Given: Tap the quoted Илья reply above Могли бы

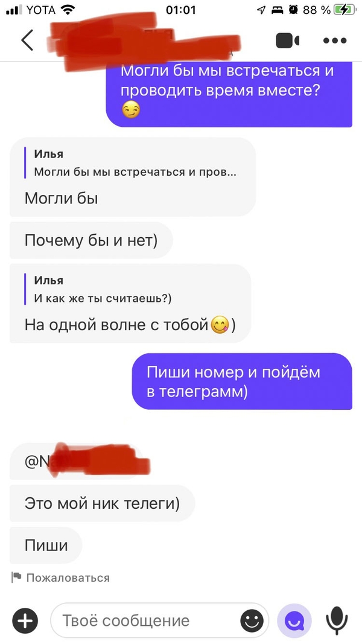Looking at the screenshot, I should click(135, 163).
